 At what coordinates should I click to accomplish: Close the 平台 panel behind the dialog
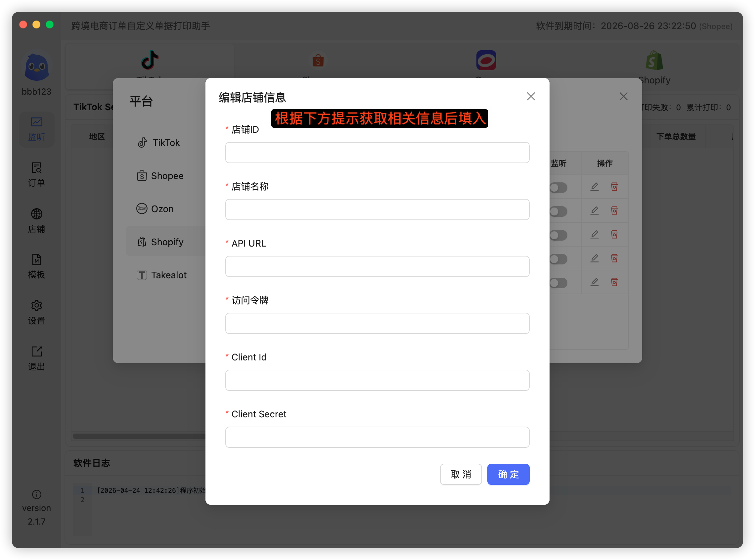(624, 96)
